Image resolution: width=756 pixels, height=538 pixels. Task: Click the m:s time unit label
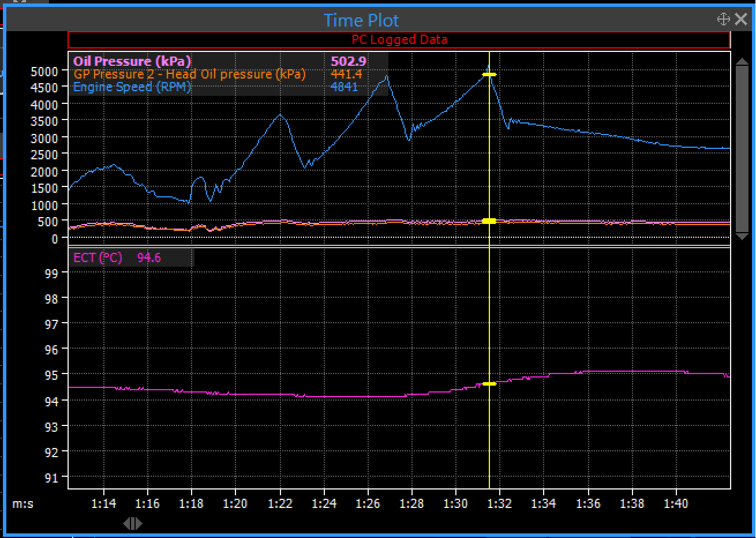(23, 503)
